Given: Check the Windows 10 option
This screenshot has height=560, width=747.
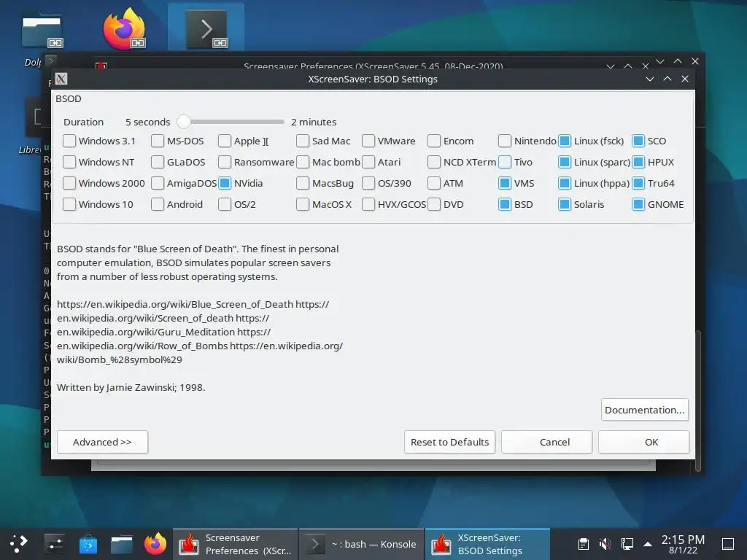Looking at the screenshot, I should [69, 204].
